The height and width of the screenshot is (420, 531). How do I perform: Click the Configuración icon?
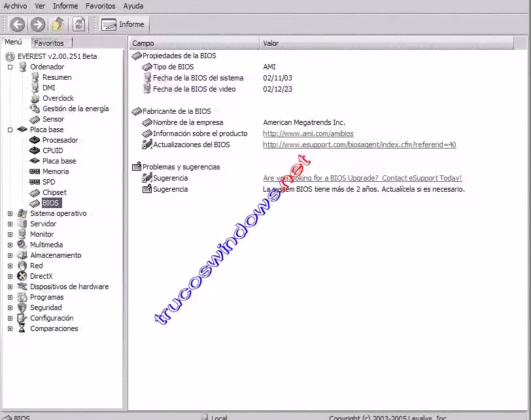(x=22, y=318)
